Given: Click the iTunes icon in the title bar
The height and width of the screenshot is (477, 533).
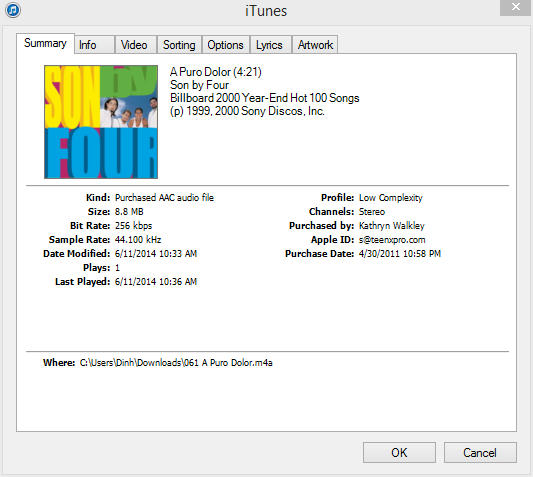Looking at the screenshot, I should tap(13, 10).
